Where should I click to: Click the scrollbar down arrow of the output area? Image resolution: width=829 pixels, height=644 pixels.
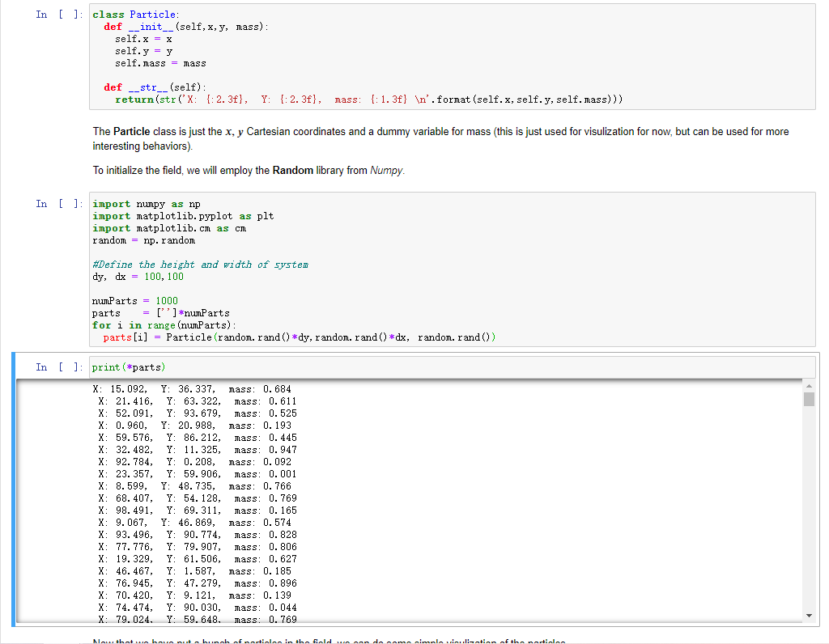(x=810, y=613)
